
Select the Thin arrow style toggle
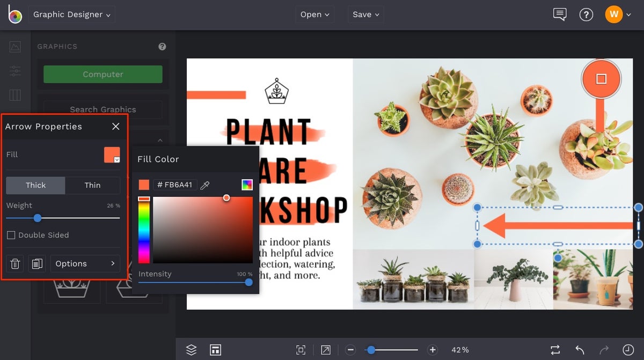pyautogui.click(x=92, y=185)
